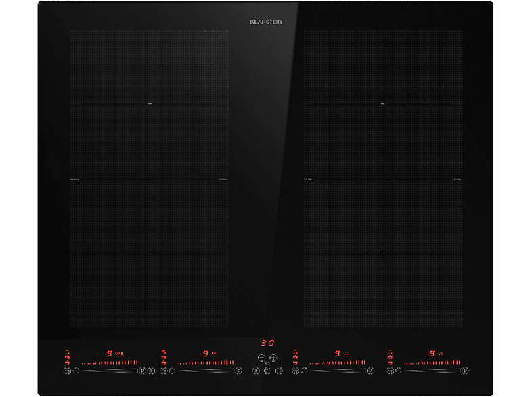Tap the cooking-mode icon of far-right zone

point(390,371)
